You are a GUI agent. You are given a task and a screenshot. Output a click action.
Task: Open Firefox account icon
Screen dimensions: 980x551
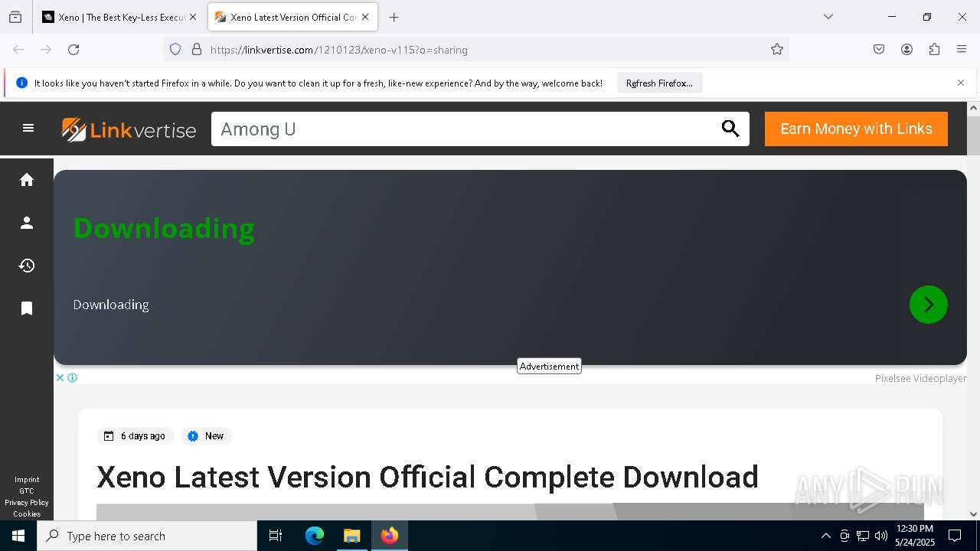tap(906, 50)
